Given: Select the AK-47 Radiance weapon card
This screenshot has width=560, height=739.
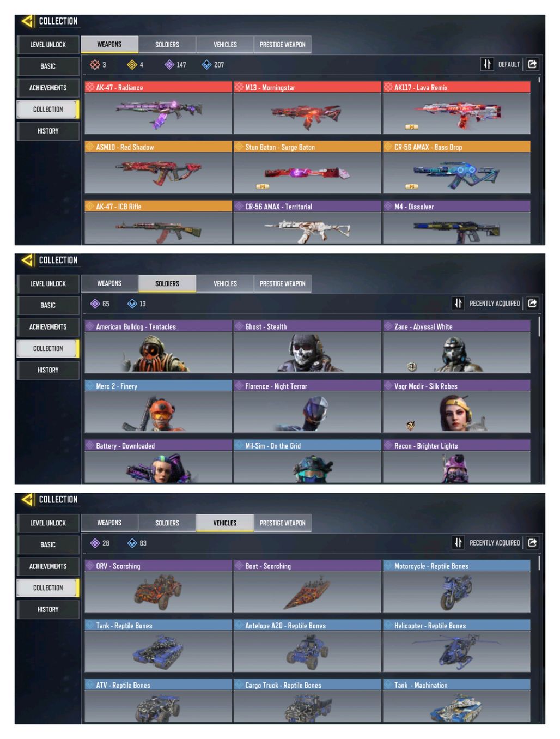Looking at the screenshot, I should coord(158,108).
